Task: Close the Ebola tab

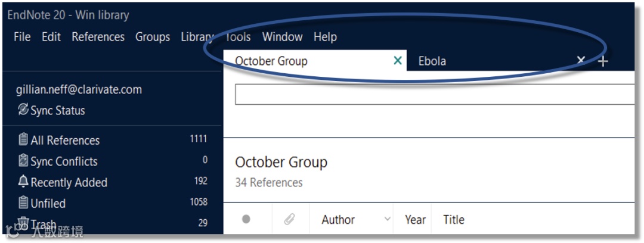Action: [x=581, y=60]
